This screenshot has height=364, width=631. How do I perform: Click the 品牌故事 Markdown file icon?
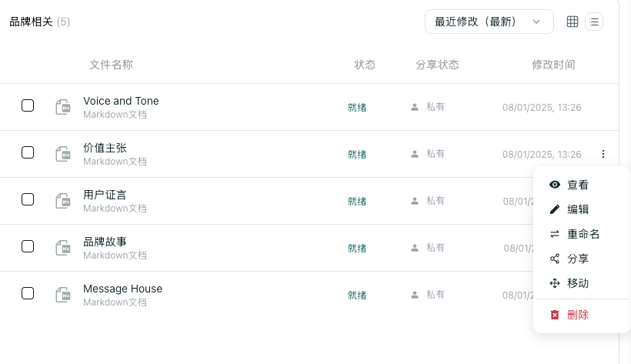(63, 248)
